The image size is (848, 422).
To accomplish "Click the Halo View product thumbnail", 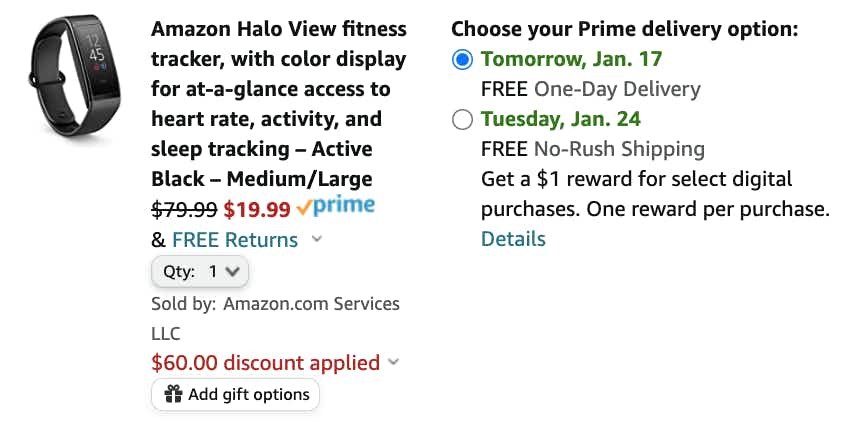I will (x=75, y=75).
